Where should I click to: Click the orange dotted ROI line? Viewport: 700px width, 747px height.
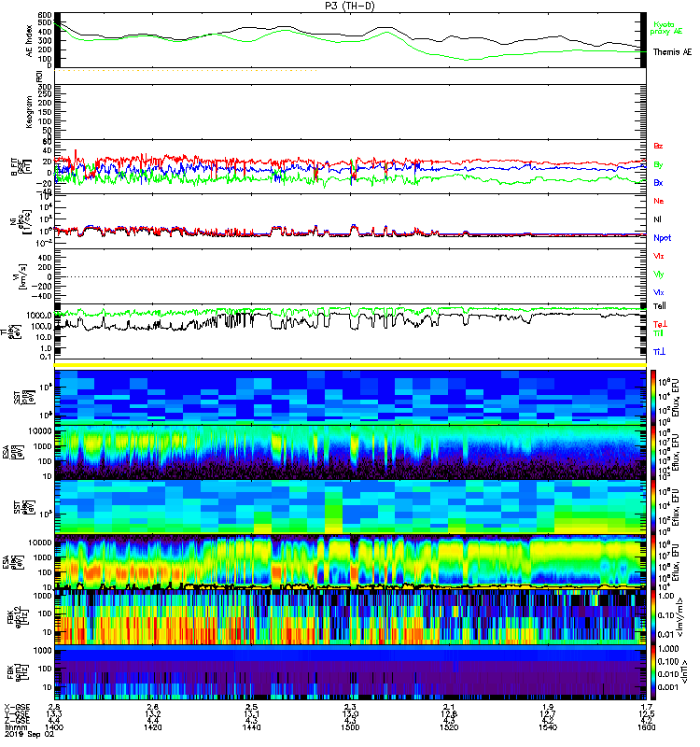[186, 71]
